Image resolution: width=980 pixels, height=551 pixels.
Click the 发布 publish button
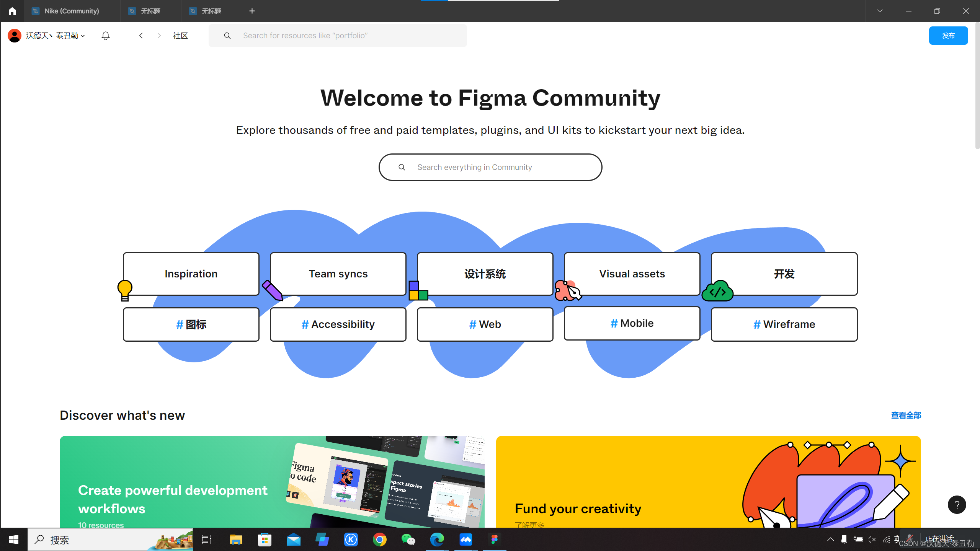[948, 35]
